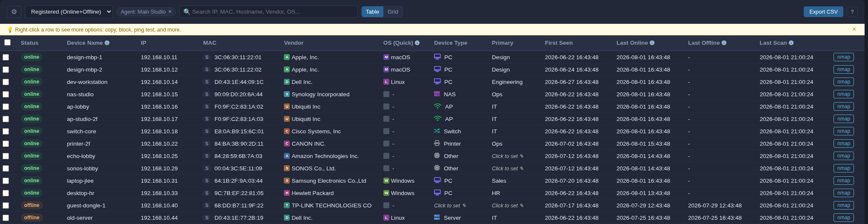This screenshot has height=224, width=868.
Task: Sort by the Vendor column header
Action: tap(294, 43)
